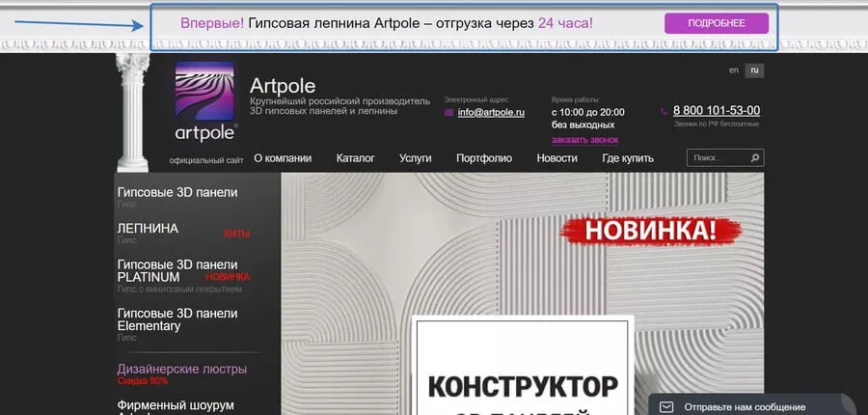Click the Впервые! announcement text
Screen dimensions: 868x415
click(x=212, y=23)
